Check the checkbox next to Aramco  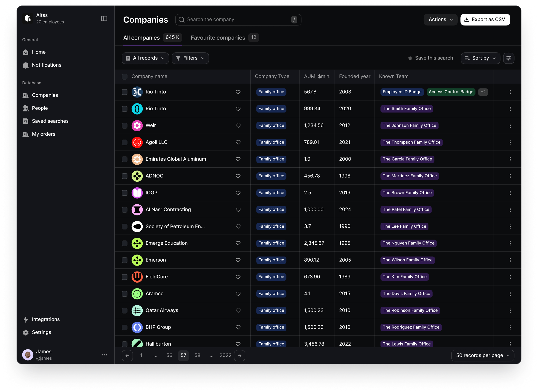coord(124,294)
